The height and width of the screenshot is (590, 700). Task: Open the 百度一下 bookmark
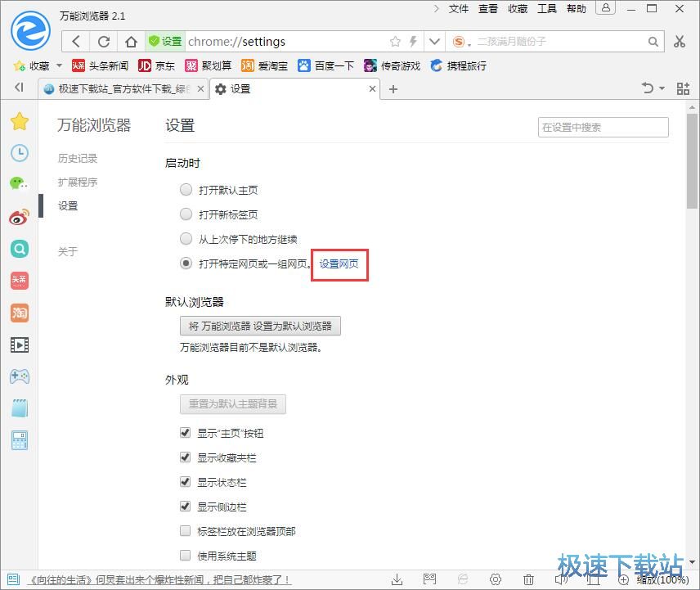(326, 65)
